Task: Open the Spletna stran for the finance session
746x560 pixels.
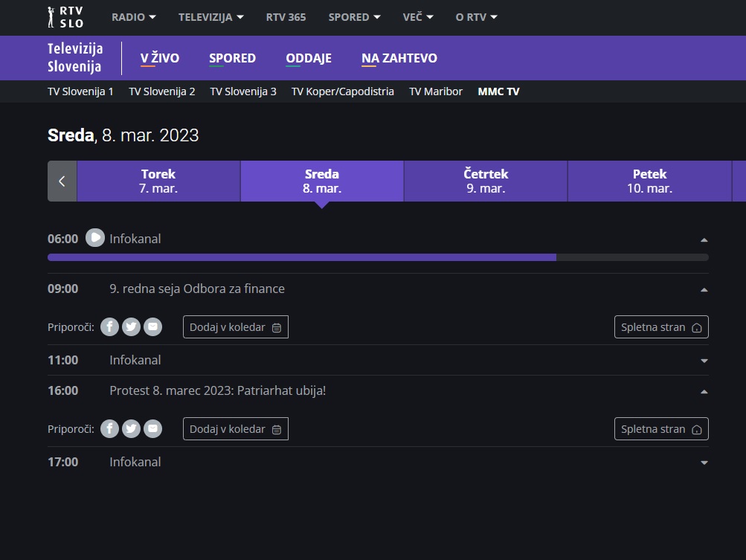Action: pyautogui.click(x=660, y=326)
